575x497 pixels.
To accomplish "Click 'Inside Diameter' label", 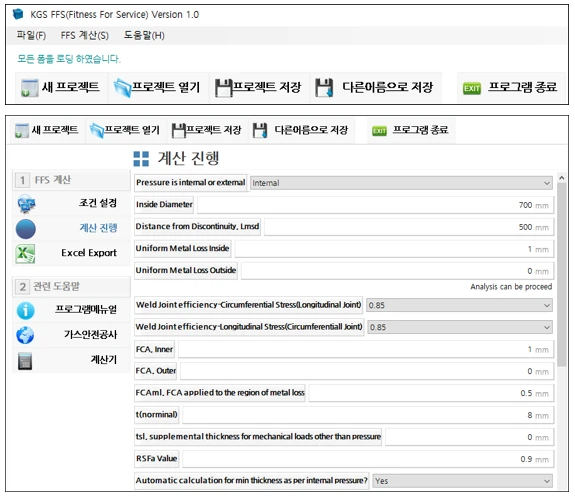I will click(x=164, y=204).
